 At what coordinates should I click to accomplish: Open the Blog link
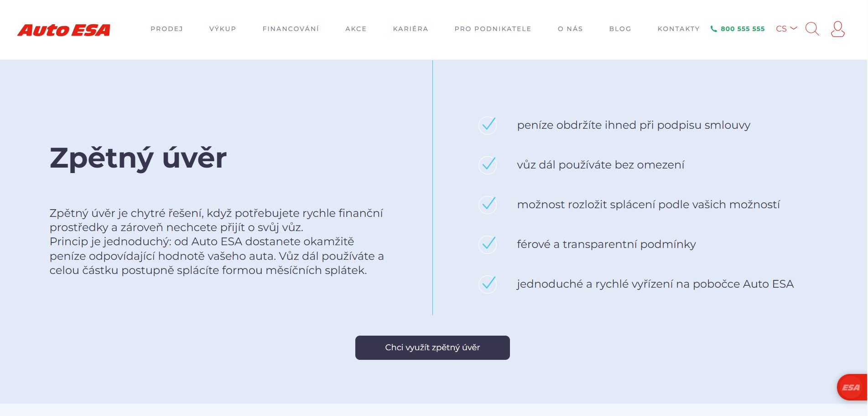click(620, 29)
